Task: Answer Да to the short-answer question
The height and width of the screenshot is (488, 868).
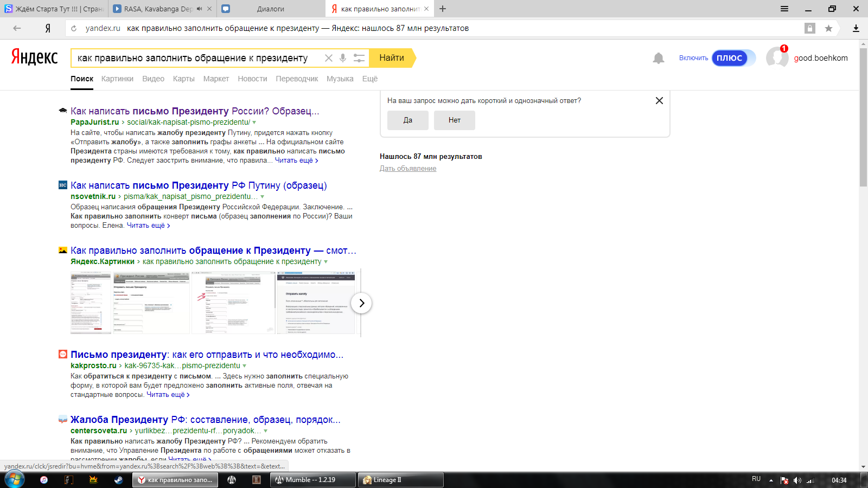Action: pos(407,120)
